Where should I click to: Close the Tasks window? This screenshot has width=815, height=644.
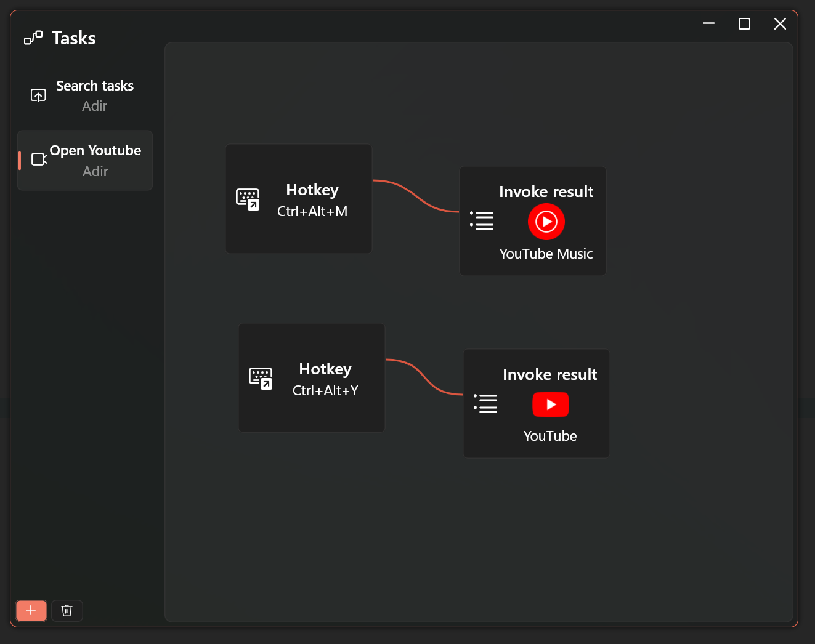coord(780,23)
